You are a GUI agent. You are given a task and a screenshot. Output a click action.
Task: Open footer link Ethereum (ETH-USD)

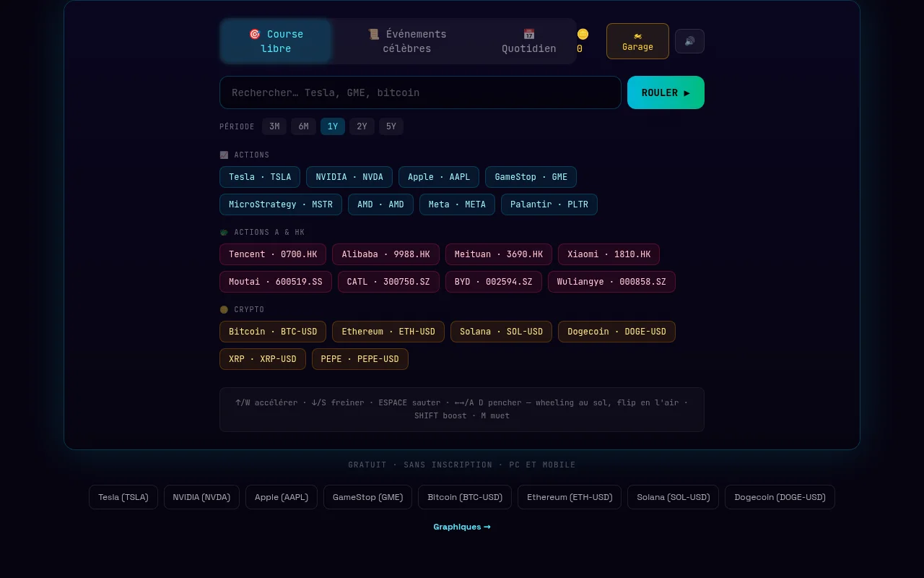point(570,497)
